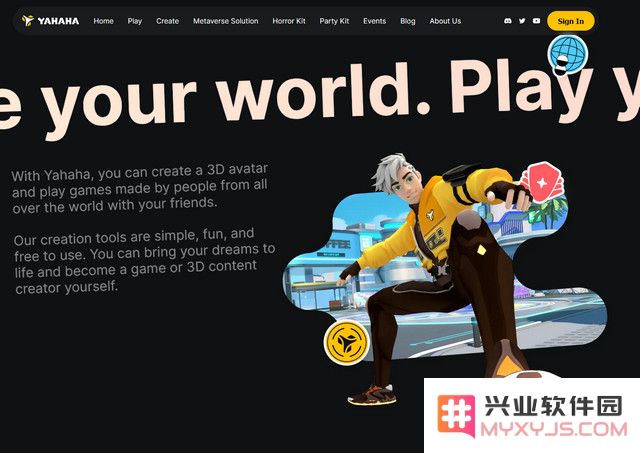Click the blue globe sticker icon
This screenshot has height=453, width=640.
(568, 56)
